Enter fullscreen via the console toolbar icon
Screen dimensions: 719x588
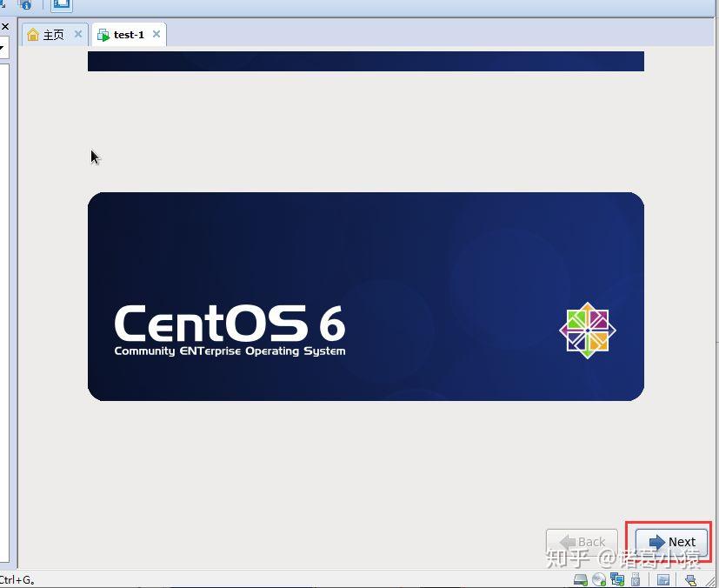[x=61, y=5]
